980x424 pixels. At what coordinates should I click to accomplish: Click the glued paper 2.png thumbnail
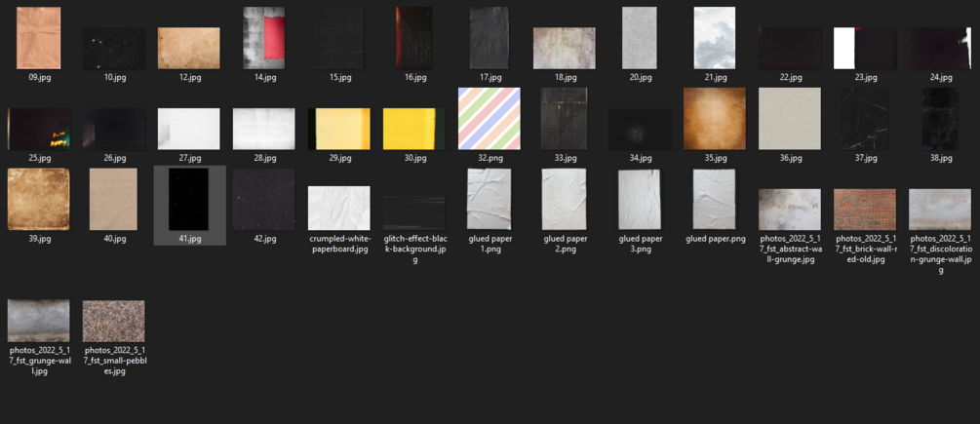(565, 199)
